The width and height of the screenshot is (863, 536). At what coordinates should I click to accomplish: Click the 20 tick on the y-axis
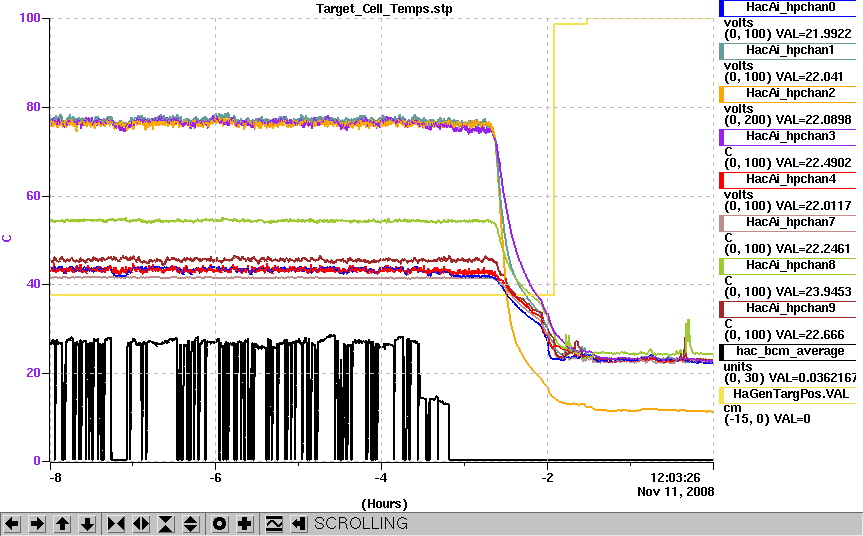click(34, 373)
